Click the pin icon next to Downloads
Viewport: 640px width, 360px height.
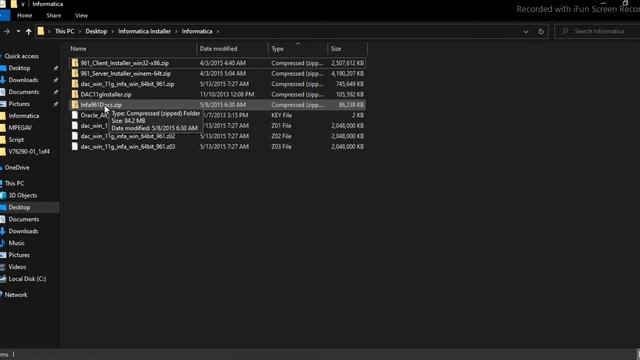56,80
